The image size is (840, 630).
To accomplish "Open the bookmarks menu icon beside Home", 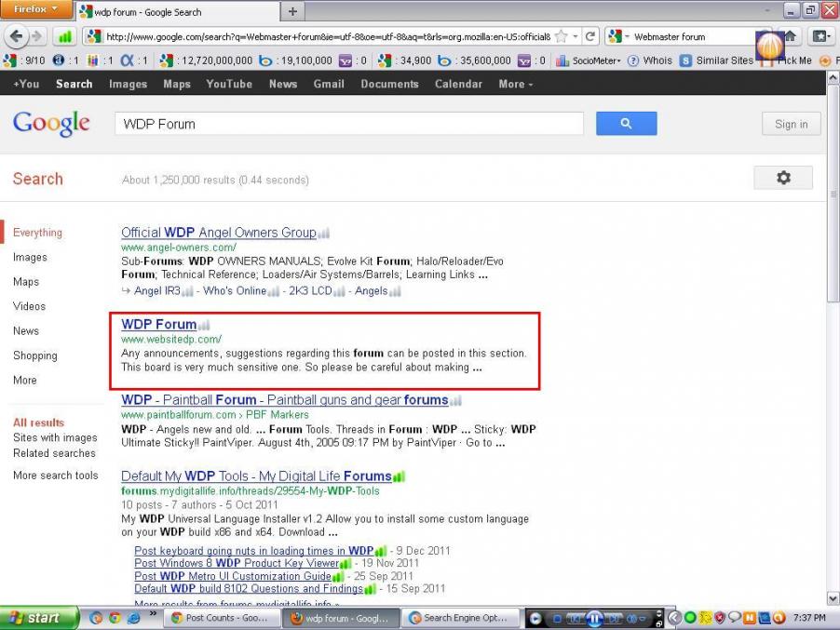I will [820, 36].
